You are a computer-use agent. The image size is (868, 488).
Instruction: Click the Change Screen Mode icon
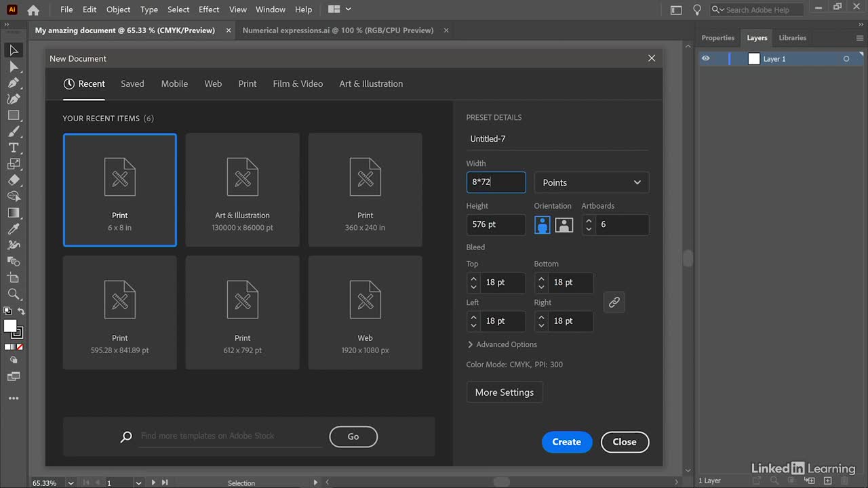tap(13, 376)
